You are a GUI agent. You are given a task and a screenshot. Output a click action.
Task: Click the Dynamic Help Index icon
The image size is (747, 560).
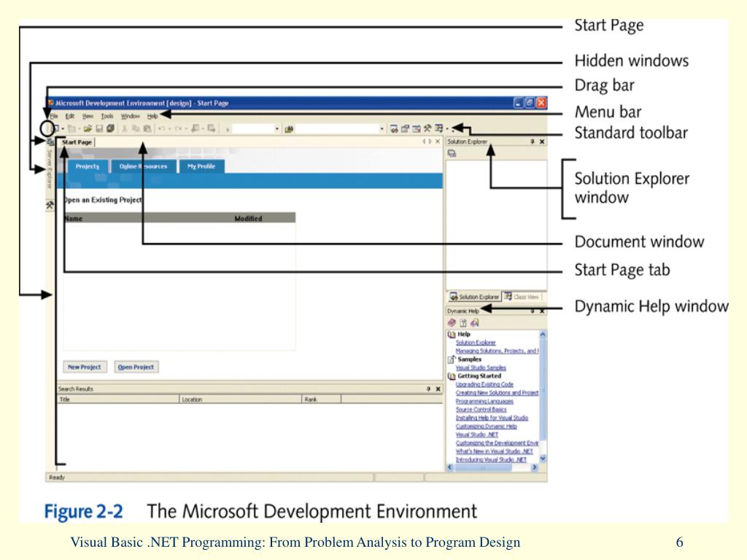(x=463, y=322)
